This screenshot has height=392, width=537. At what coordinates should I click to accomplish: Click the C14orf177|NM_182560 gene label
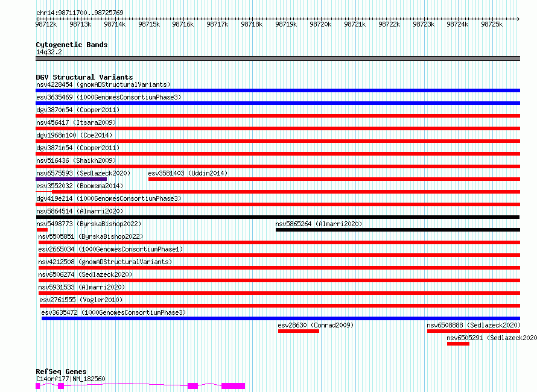[x=71, y=379]
